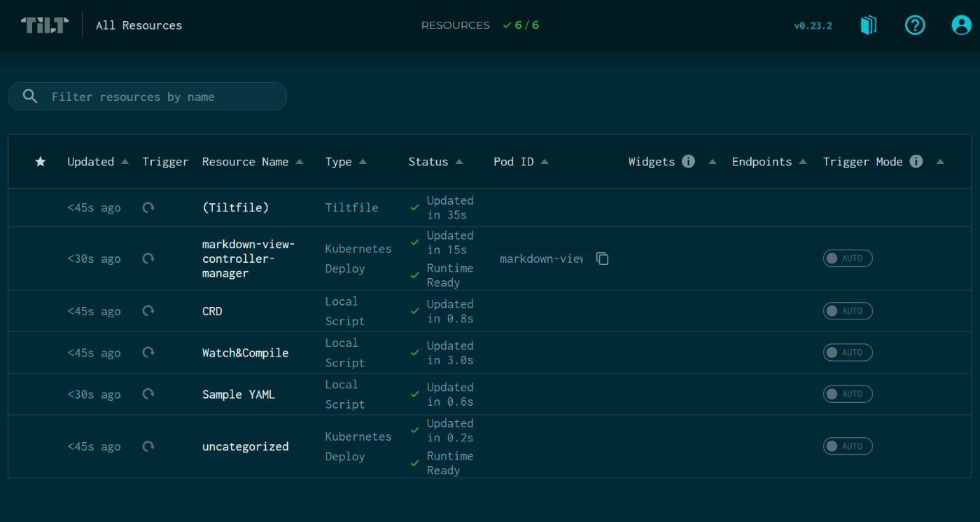The image size is (980, 522).
Task: Click 'Local Script' type in CRD row
Action: click(x=345, y=311)
